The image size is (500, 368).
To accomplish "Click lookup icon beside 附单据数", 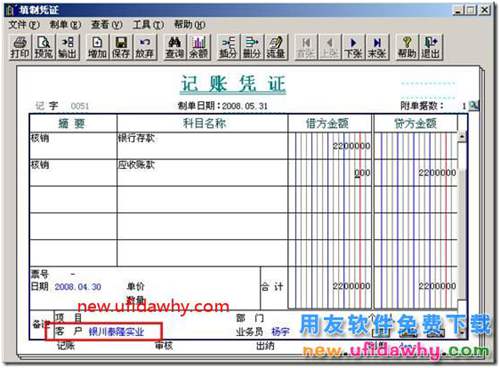I will tap(473, 106).
